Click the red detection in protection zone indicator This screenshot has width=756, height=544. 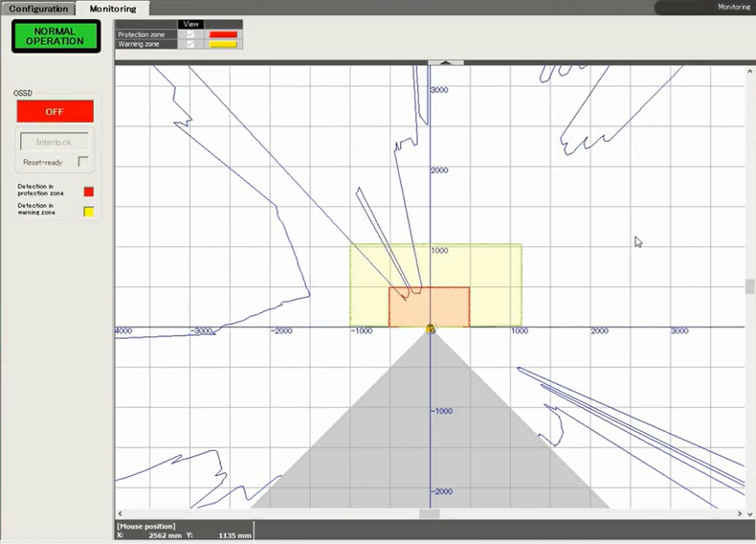[89, 192]
